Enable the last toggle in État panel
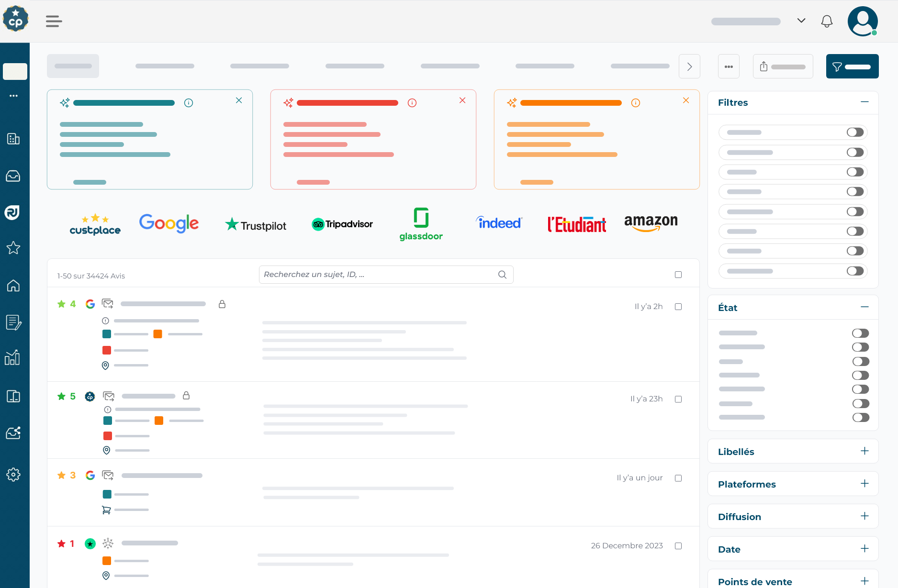 [861, 418]
